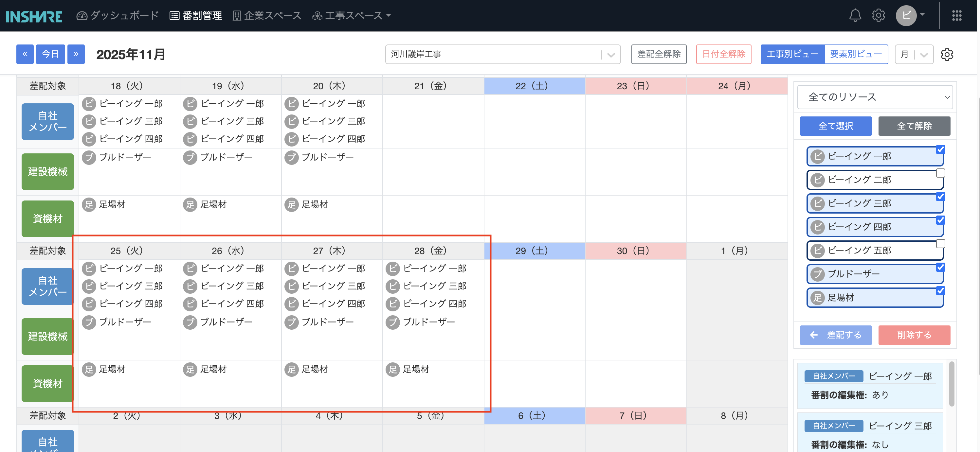Click ビーイング 四郎 avatar on 18 (火)

(x=89, y=139)
